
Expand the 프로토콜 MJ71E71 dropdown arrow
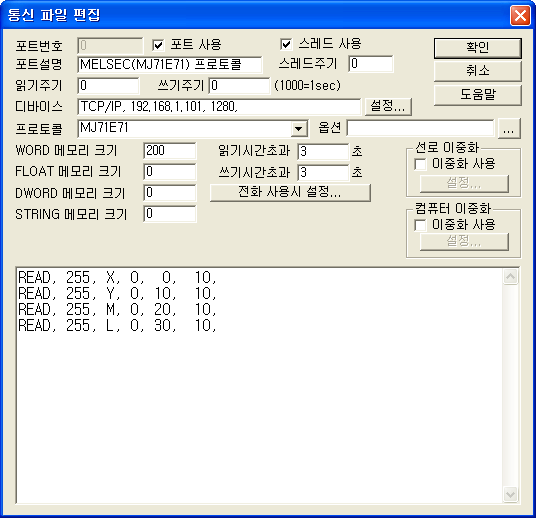point(298,129)
